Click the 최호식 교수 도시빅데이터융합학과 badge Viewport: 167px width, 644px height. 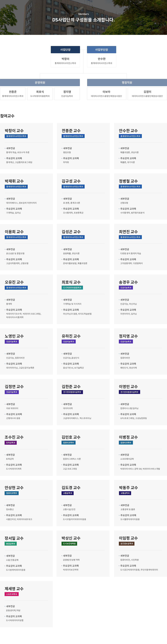click(x=72, y=288)
